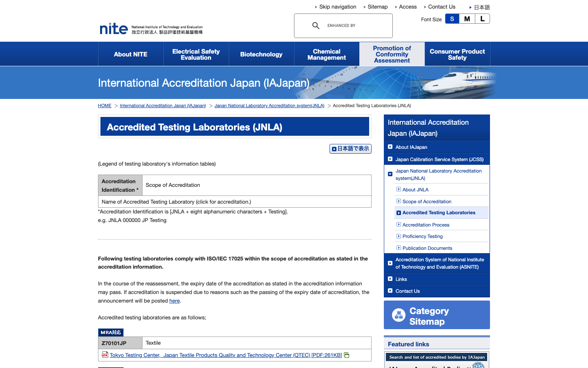Open the Contact Us link in the header
588x368 pixels.
click(x=442, y=7)
